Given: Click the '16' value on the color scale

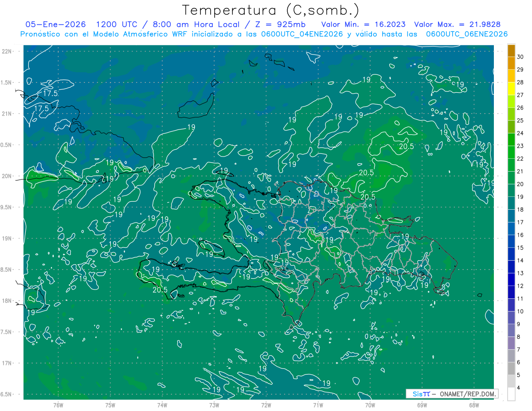Looking at the screenshot, I should pyautogui.click(x=520, y=235).
